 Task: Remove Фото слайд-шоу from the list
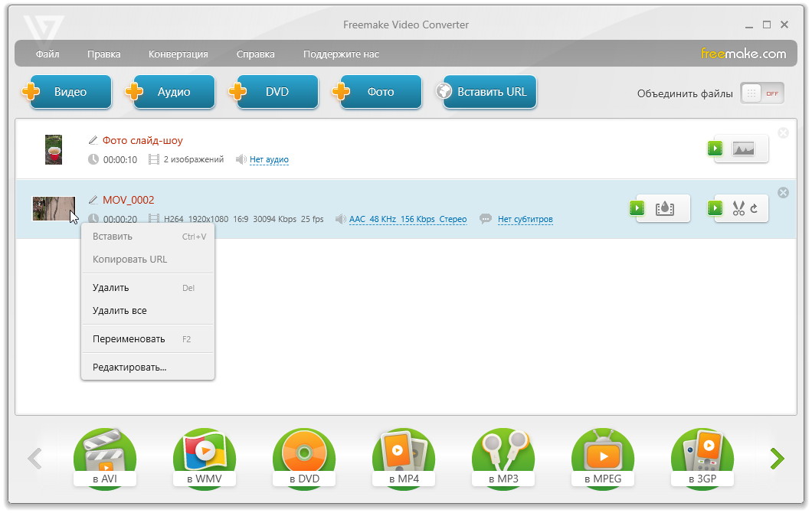tap(784, 133)
